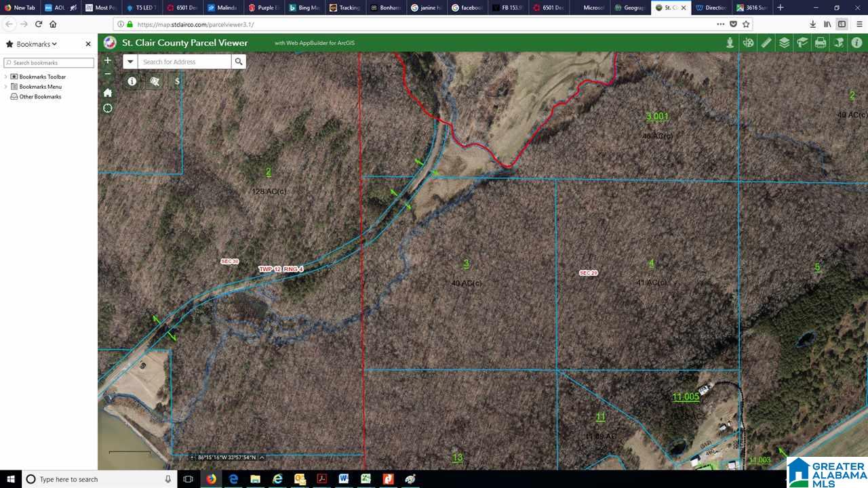Switch to the AOL tab
Screen dimensions: 868x488
click(60, 7)
